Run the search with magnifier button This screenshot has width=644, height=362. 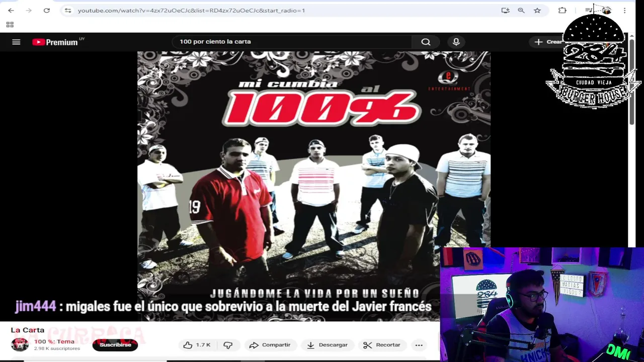click(426, 42)
